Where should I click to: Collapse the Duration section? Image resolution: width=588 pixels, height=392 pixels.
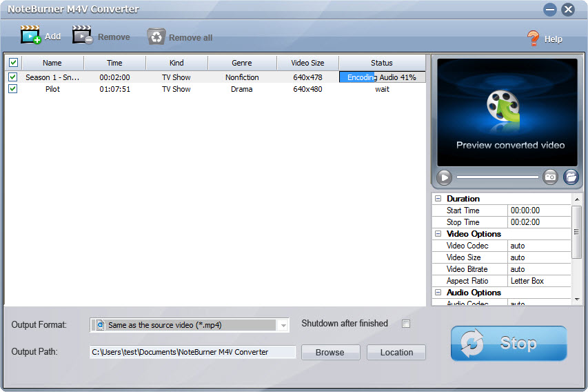438,198
